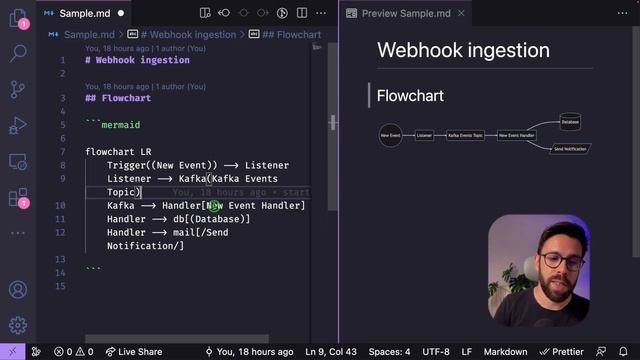
Task: Click line number 13 in the gutter
Action: pyautogui.click(x=60, y=260)
